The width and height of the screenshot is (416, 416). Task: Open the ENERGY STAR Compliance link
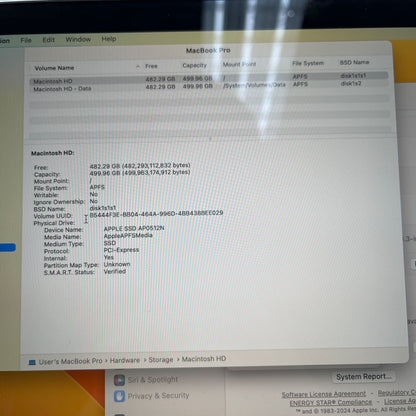tap(331, 403)
